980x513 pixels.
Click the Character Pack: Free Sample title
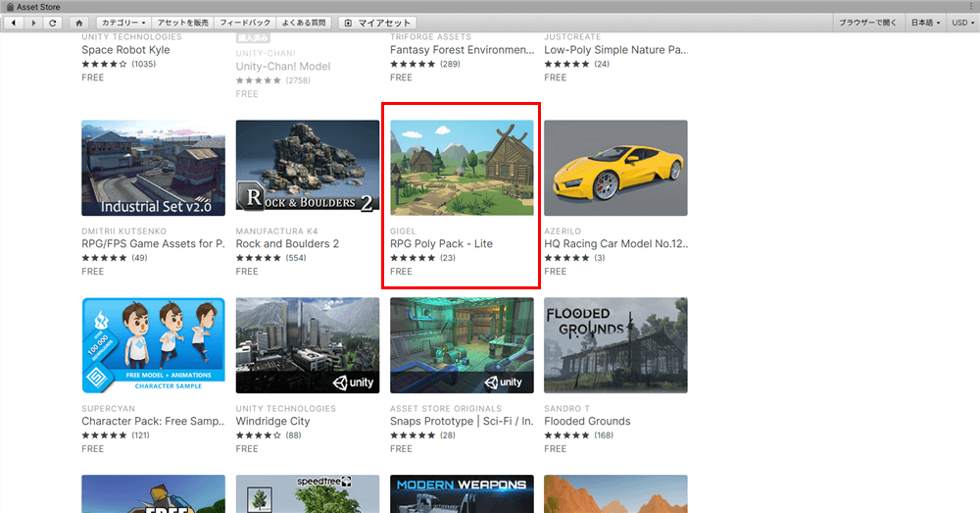point(153,421)
